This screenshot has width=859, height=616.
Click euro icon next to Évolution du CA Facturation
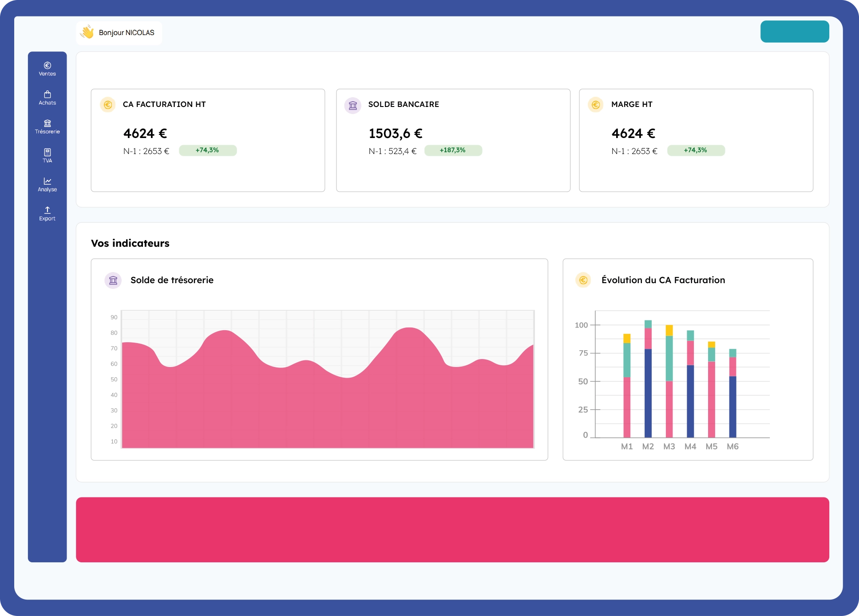click(x=583, y=280)
